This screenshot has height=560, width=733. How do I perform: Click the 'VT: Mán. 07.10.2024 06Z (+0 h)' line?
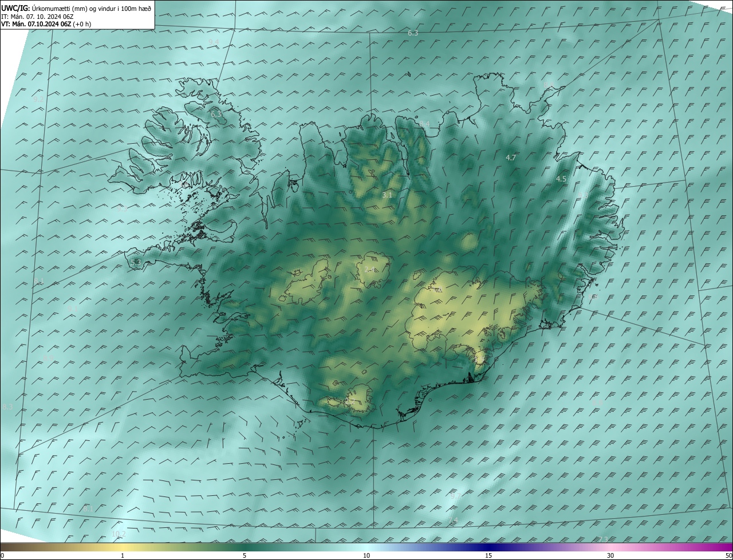coord(46,24)
